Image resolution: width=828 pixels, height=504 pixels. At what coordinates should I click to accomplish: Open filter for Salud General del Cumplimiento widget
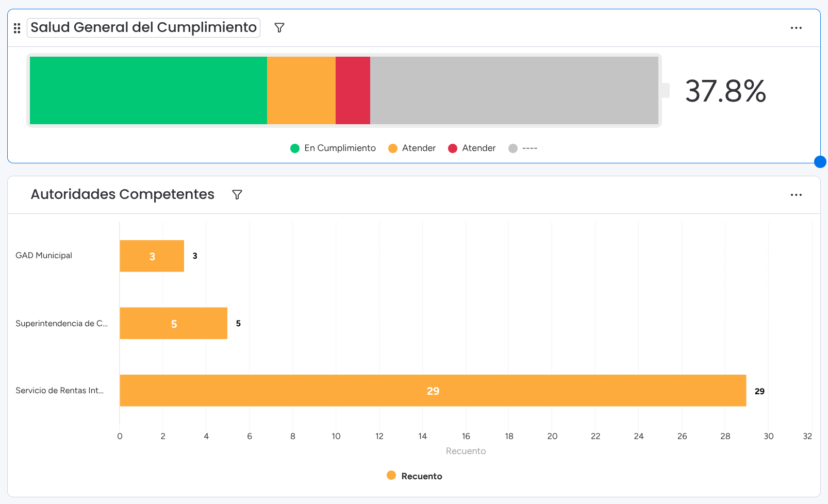click(x=279, y=28)
